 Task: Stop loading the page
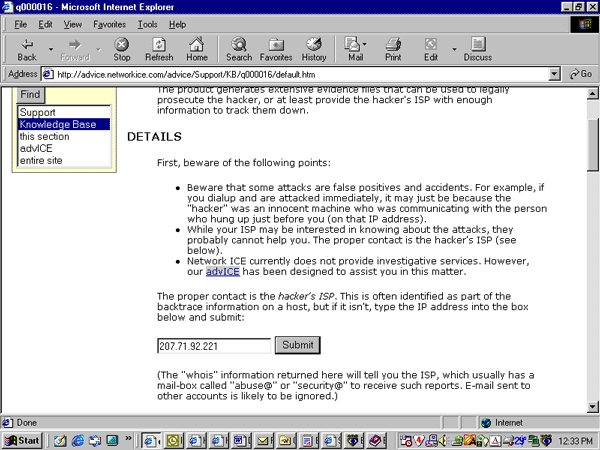tap(122, 49)
